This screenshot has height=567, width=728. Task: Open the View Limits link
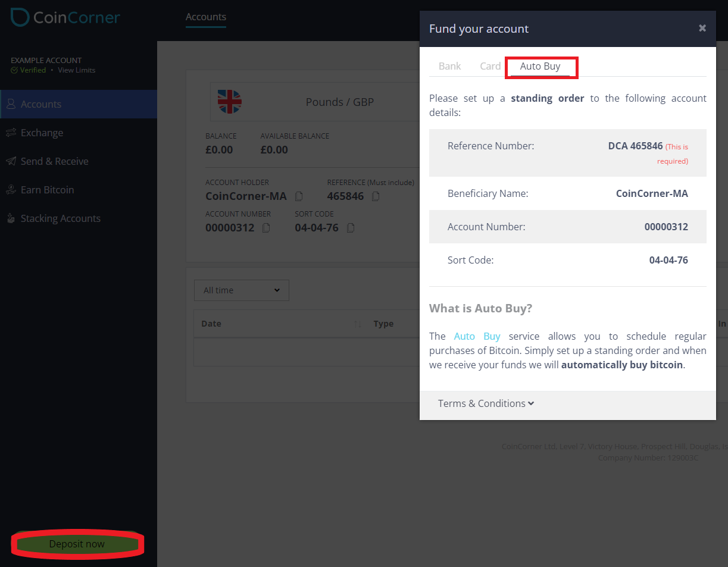pos(76,70)
